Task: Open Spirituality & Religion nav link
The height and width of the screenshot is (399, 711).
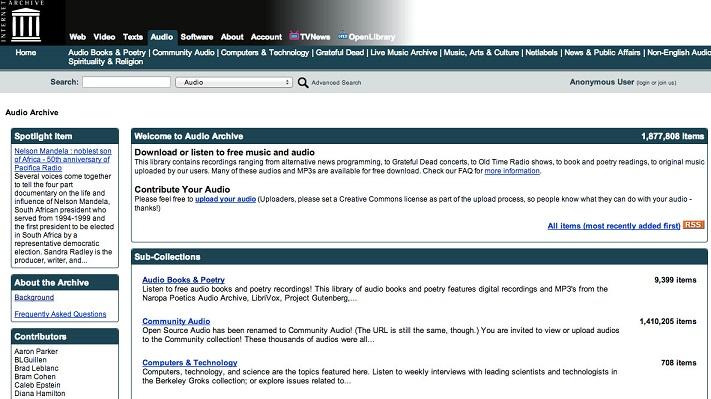Action: tap(106, 62)
